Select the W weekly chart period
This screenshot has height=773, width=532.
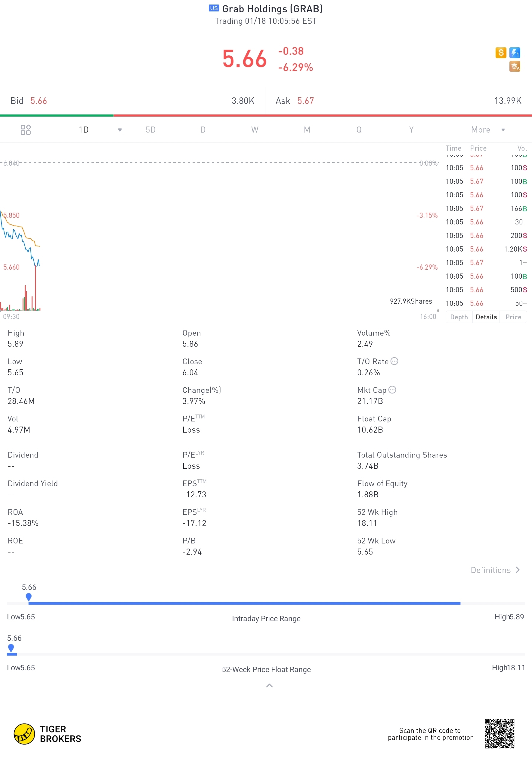(255, 130)
